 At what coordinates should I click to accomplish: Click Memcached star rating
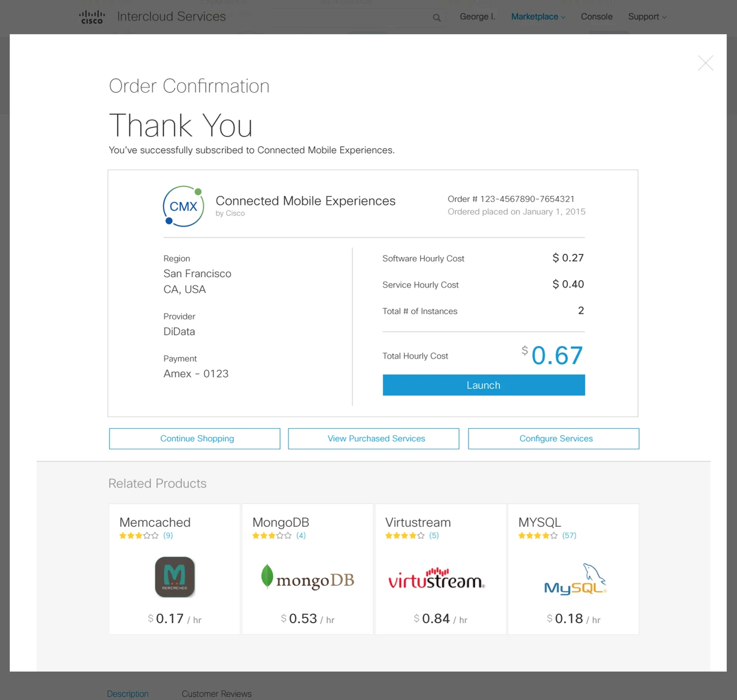pyautogui.click(x=138, y=536)
